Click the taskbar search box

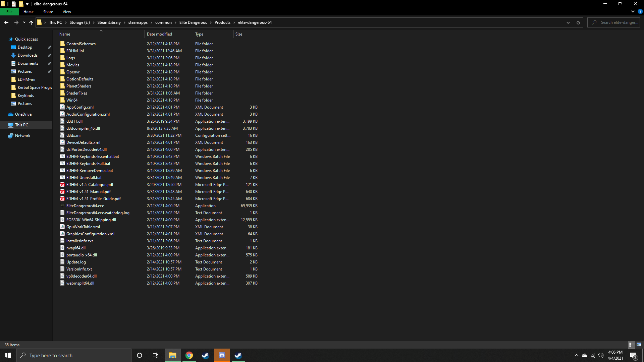click(74, 355)
